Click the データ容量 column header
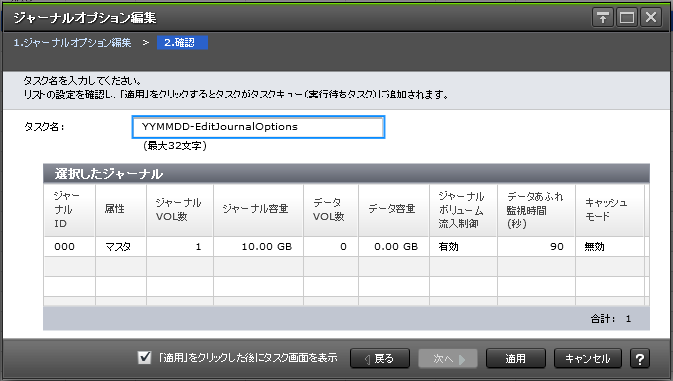Screen dimensions: 673x381 tap(394, 210)
